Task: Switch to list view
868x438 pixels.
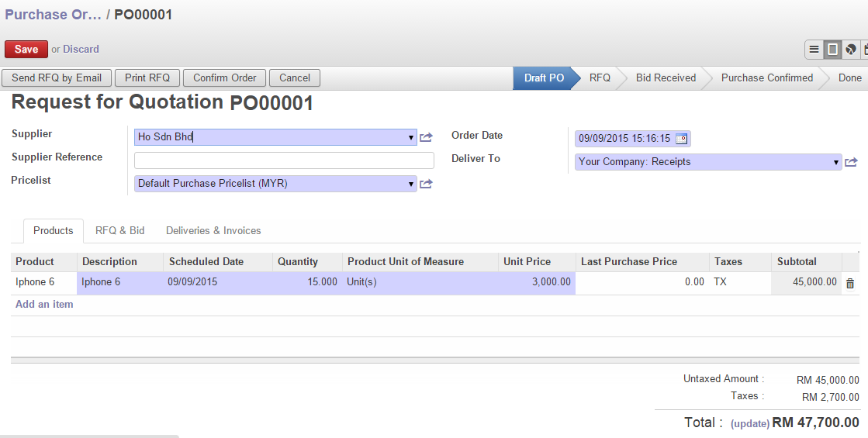Action: coord(814,50)
